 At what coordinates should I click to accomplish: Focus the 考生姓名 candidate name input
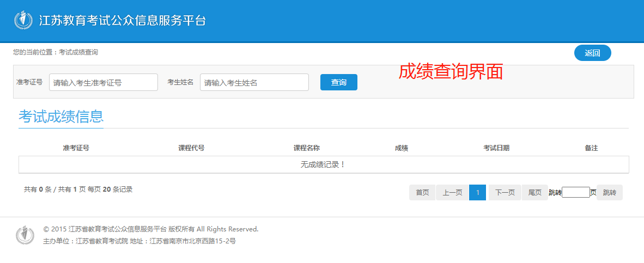coord(254,83)
